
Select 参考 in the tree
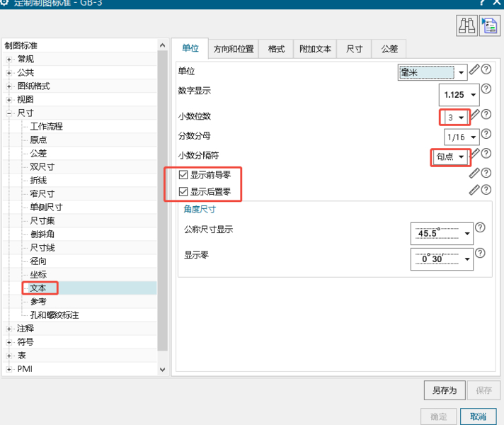[x=38, y=302]
